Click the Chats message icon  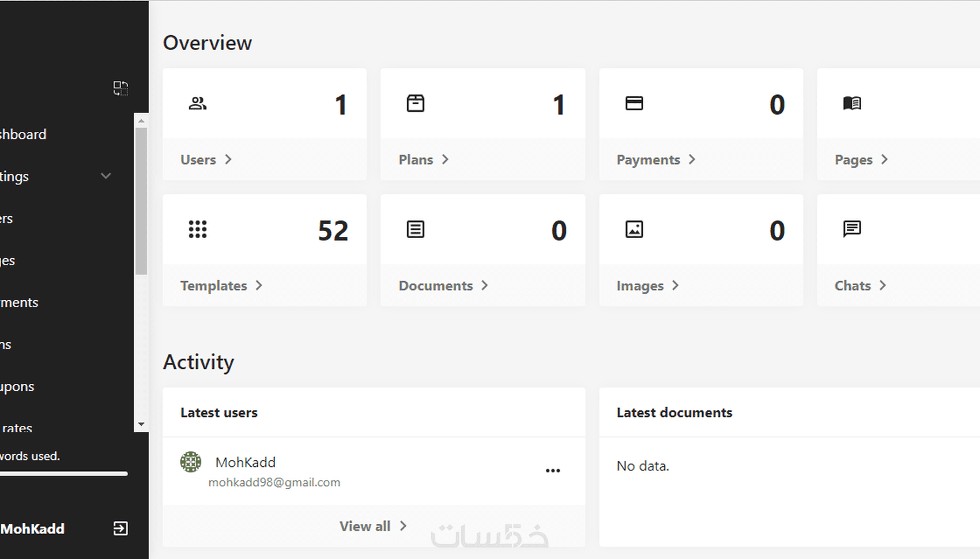click(852, 229)
